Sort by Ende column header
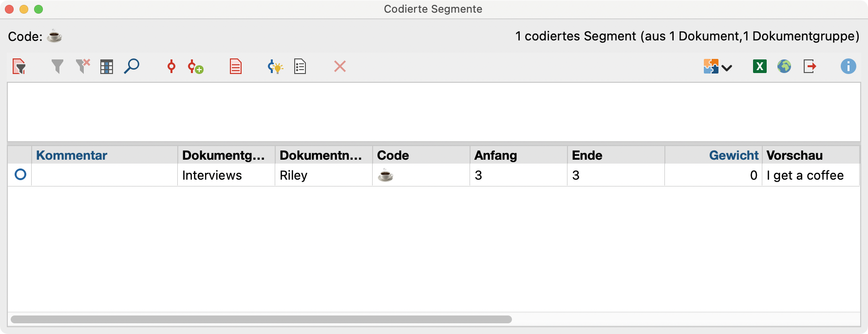Screen dimensions: 868x334 coord(616,155)
